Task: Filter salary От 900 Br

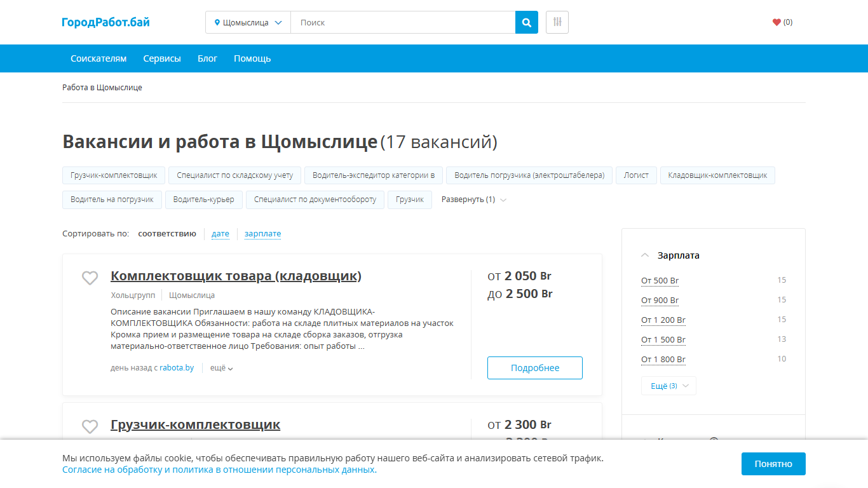Action: 660,301
